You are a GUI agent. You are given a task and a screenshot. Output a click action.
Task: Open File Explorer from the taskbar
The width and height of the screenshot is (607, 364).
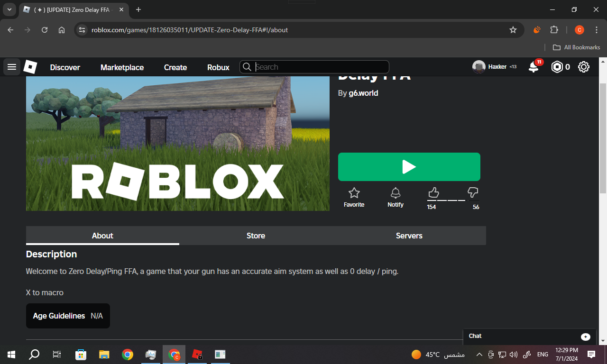point(104,355)
